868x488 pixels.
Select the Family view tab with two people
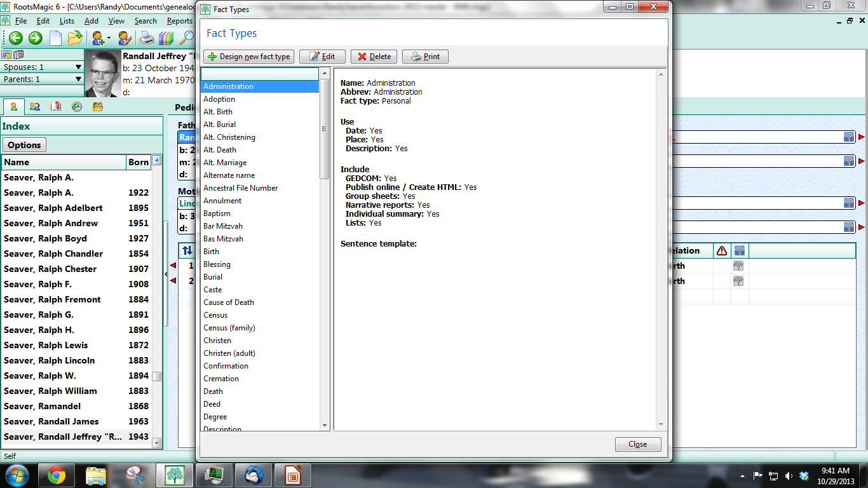pos(34,107)
